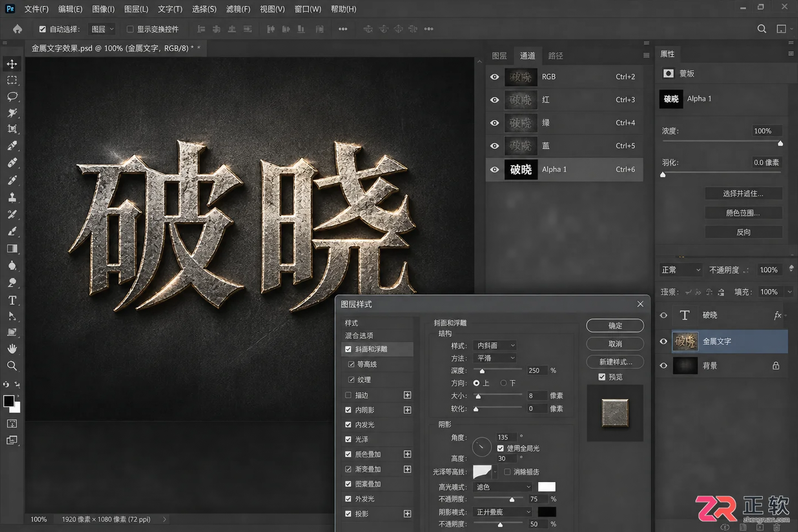
Task: Select the Lasso tool
Action: (x=12, y=96)
